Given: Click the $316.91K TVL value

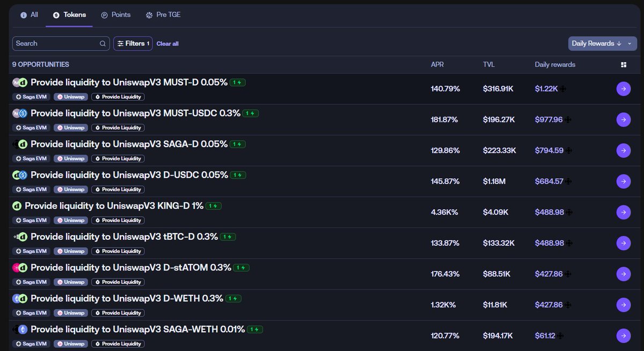Looking at the screenshot, I should (x=498, y=89).
